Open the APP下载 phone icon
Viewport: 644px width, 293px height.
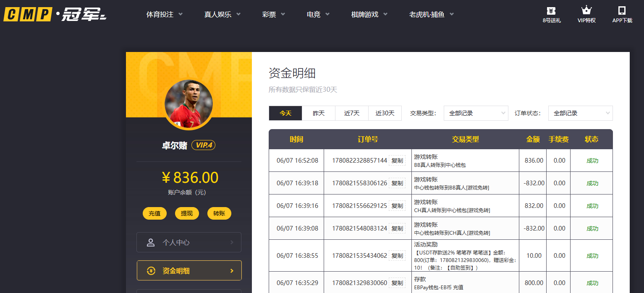pyautogui.click(x=622, y=10)
